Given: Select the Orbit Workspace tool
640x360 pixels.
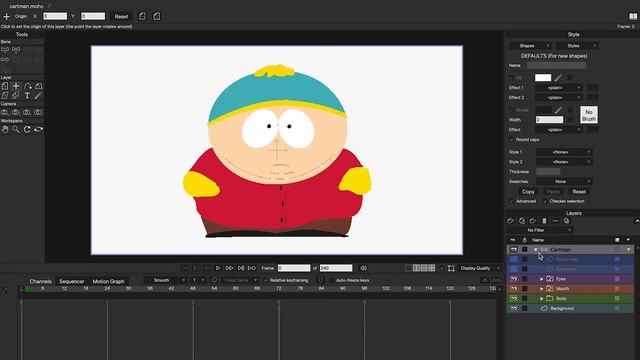Looking at the screenshot, I should click(38, 129).
